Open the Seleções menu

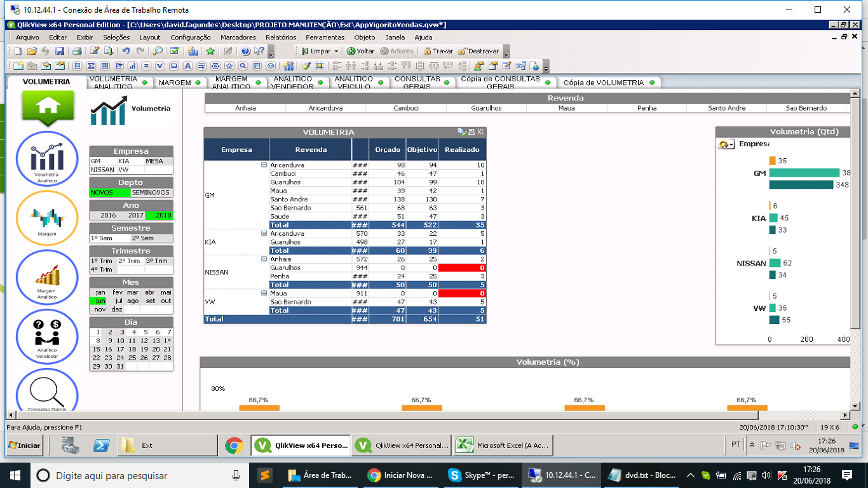tap(116, 37)
